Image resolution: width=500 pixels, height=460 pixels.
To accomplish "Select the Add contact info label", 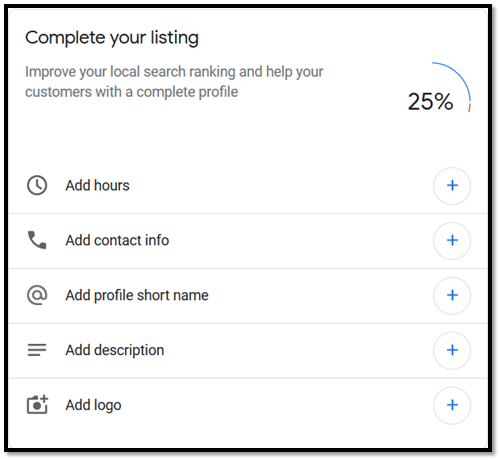I will [x=117, y=240].
